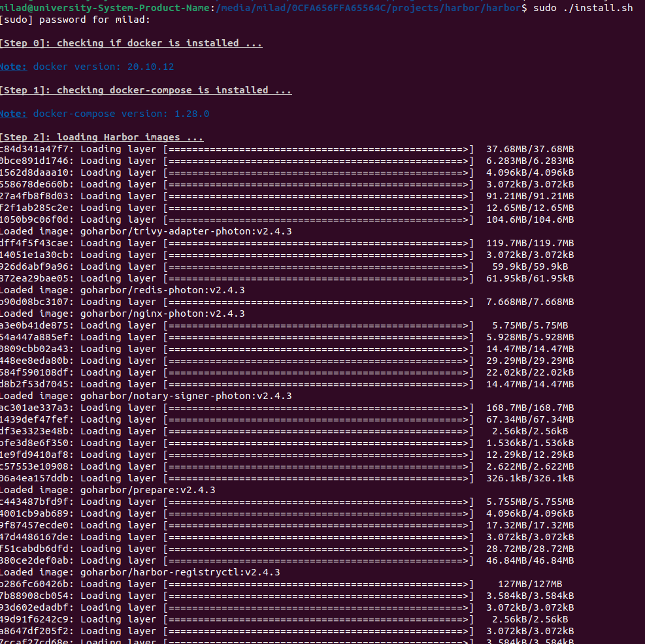Click layer ID 7b88908cb054
Viewport: 645px width, 644px height.
pyautogui.click(x=35, y=596)
